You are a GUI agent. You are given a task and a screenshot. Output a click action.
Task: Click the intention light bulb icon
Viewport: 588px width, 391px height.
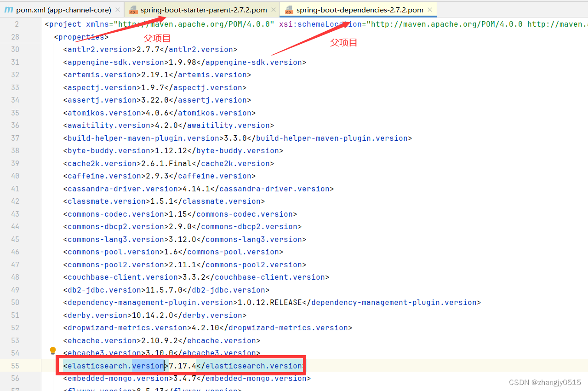tap(52, 351)
